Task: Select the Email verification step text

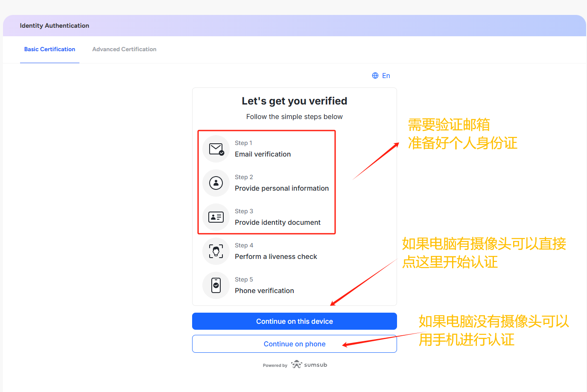Action: click(263, 154)
